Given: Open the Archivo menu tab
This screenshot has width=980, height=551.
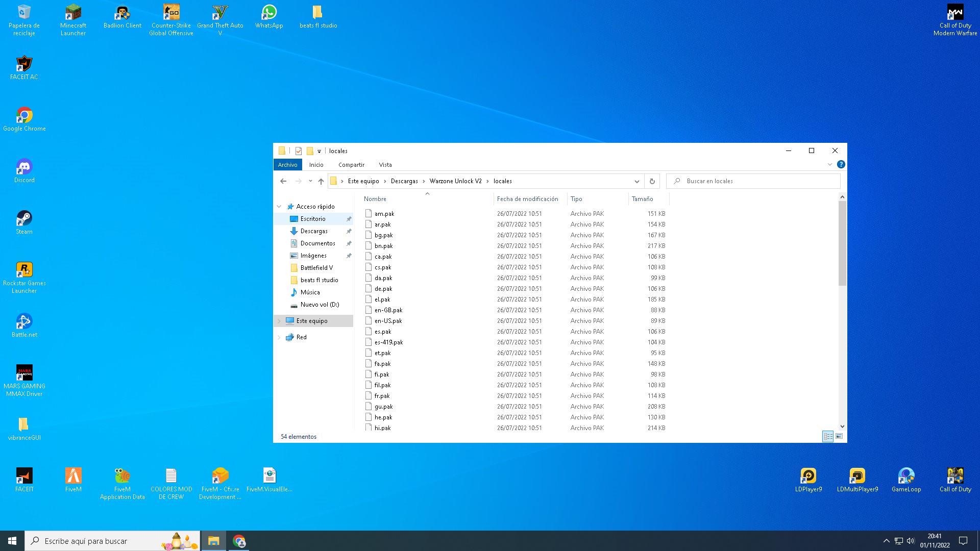Looking at the screenshot, I should [x=287, y=165].
